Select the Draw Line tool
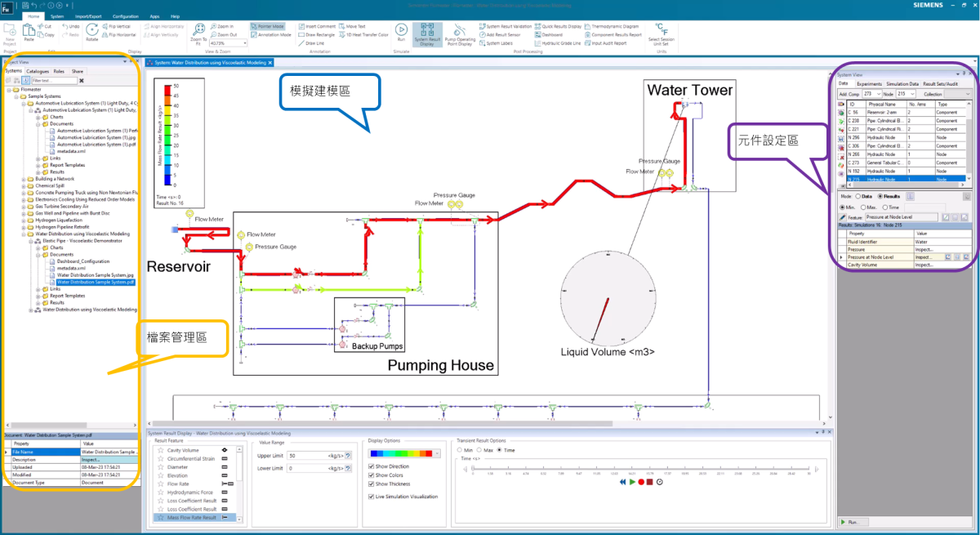 pyautogui.click(x=311, y=43)
